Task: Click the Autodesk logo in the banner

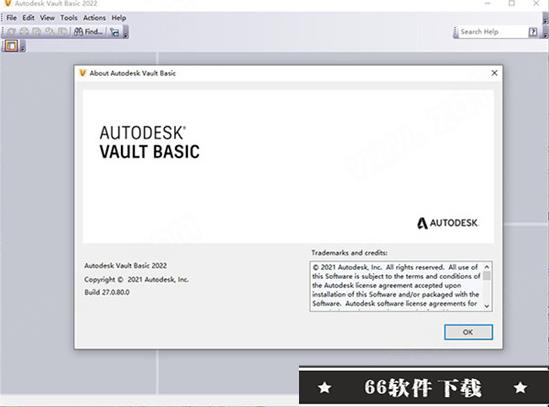Action: tap(448, 223)
